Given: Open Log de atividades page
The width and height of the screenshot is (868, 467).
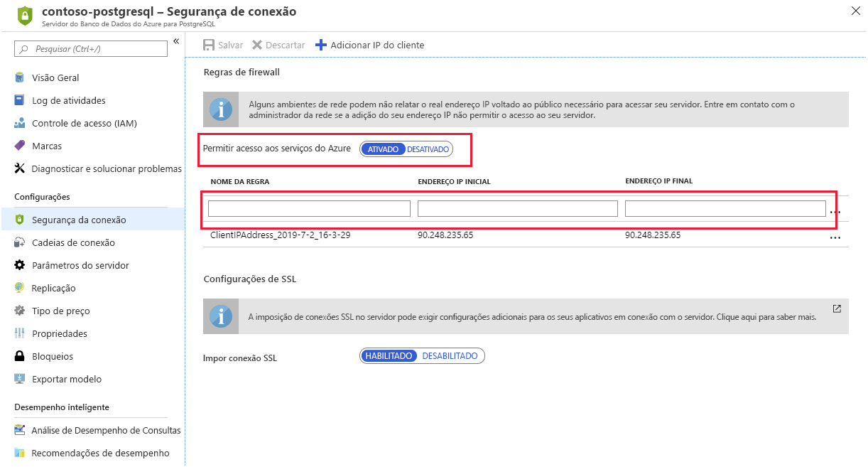Looking at the screenshot, I should [x=69, y=100].
